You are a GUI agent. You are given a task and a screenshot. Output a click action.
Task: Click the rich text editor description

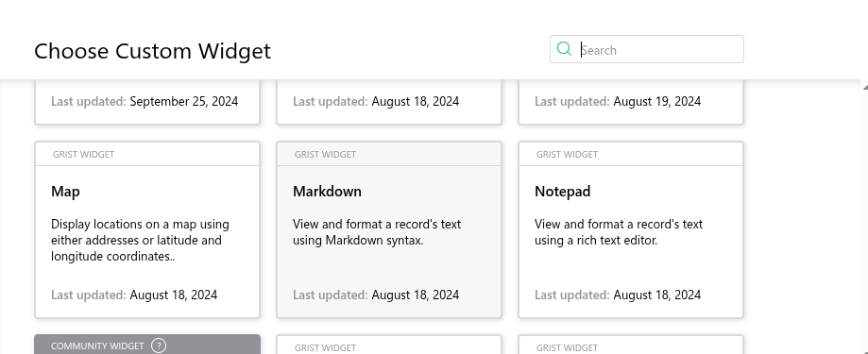[x=619, y=232]
